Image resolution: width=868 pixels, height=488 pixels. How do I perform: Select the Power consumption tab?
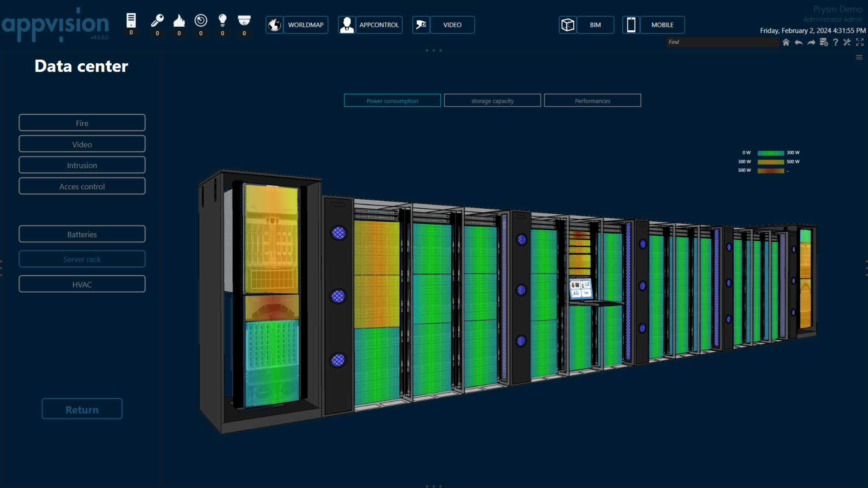tap(392, 101)
